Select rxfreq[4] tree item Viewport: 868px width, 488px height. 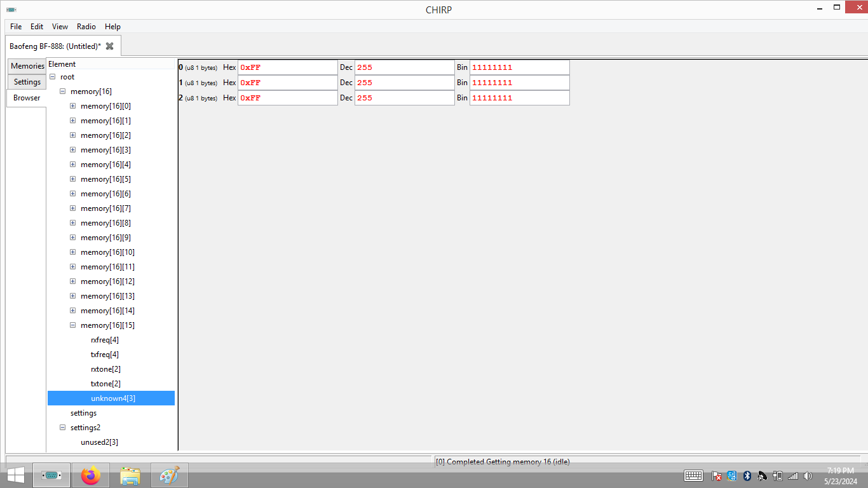(105, 340)
